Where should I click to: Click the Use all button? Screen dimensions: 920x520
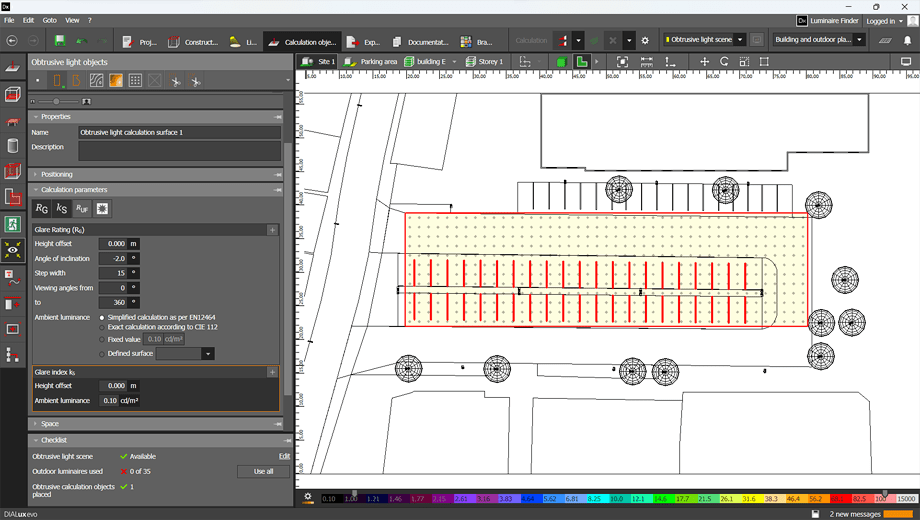(263, 471)
